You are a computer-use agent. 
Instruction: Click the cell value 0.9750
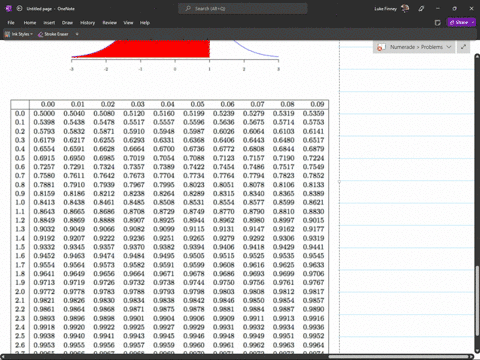224,283
